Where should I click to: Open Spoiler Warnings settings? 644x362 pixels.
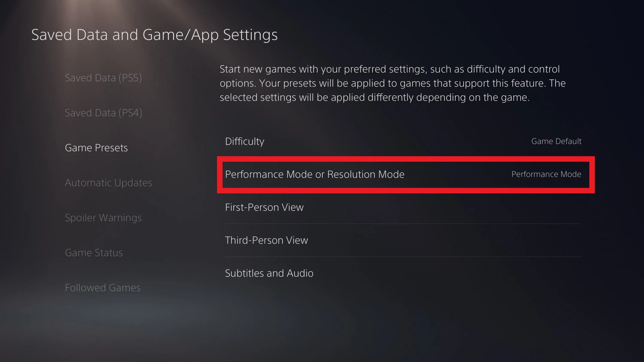pos(103,218)
